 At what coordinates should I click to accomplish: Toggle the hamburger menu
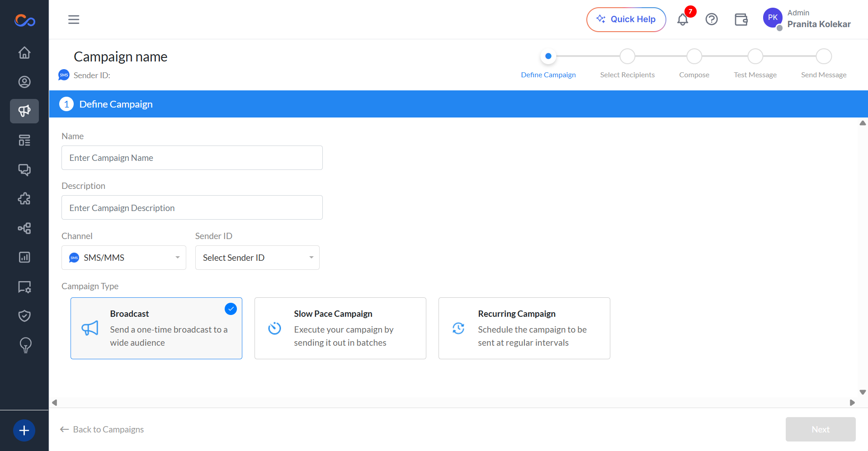[74, 19]
